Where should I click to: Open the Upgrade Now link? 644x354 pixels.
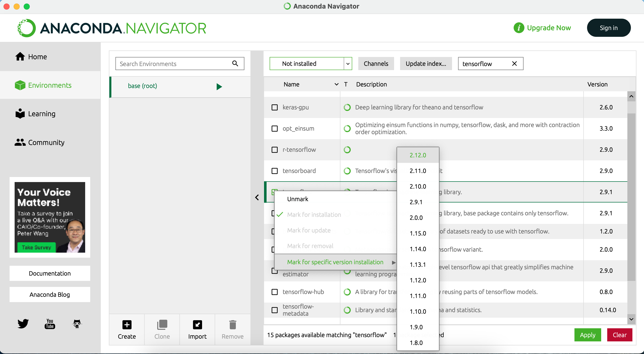coord(549,28)
